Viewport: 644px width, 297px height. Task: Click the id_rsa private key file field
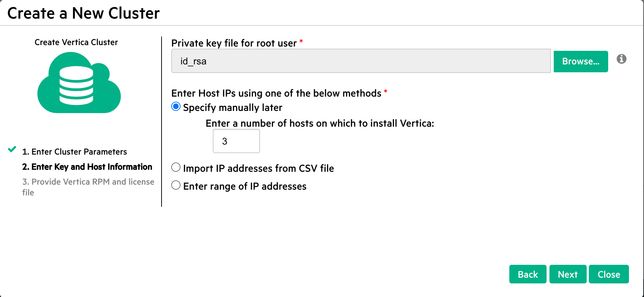pyautogui.click(x=361, y=61)
